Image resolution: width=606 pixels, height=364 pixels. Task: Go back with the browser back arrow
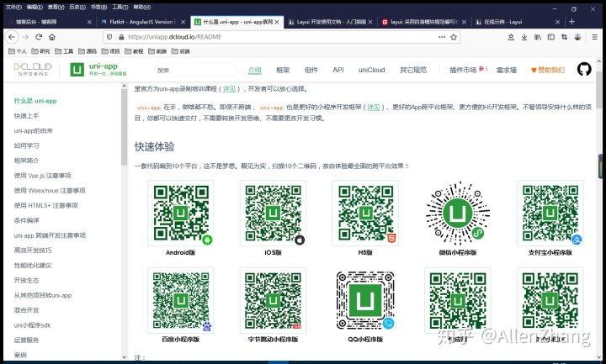tap(12, 37)
